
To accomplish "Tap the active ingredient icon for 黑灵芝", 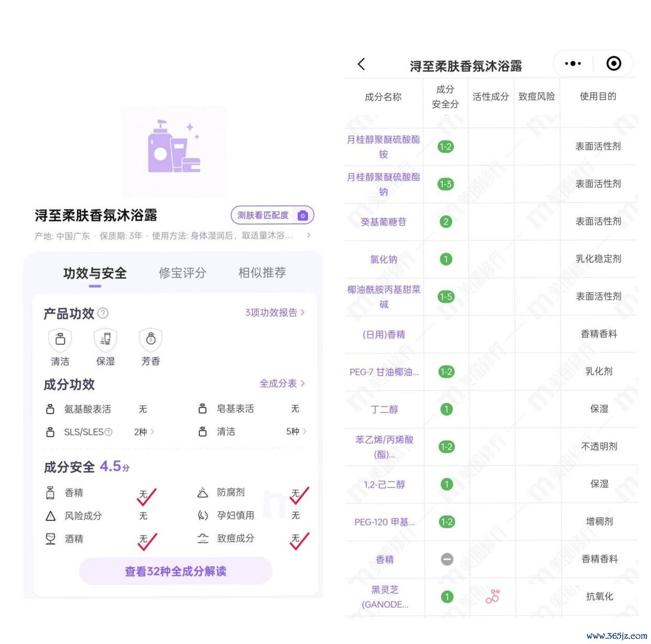I will pos(493,596).
